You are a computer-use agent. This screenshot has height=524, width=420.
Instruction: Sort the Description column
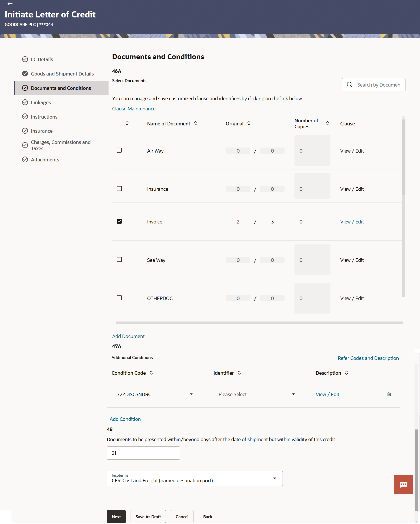pos(347,373)
